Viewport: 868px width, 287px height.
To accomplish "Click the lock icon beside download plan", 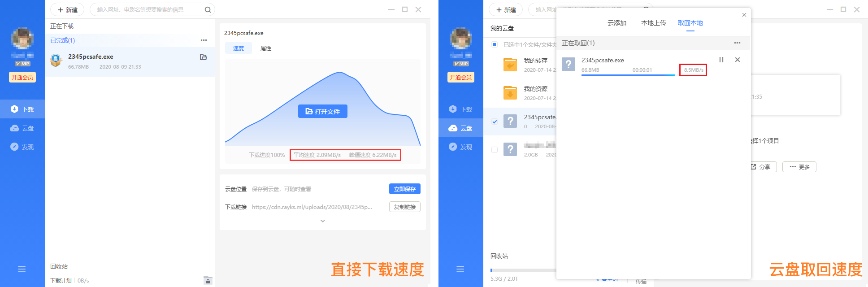I will tap(208, 281).
